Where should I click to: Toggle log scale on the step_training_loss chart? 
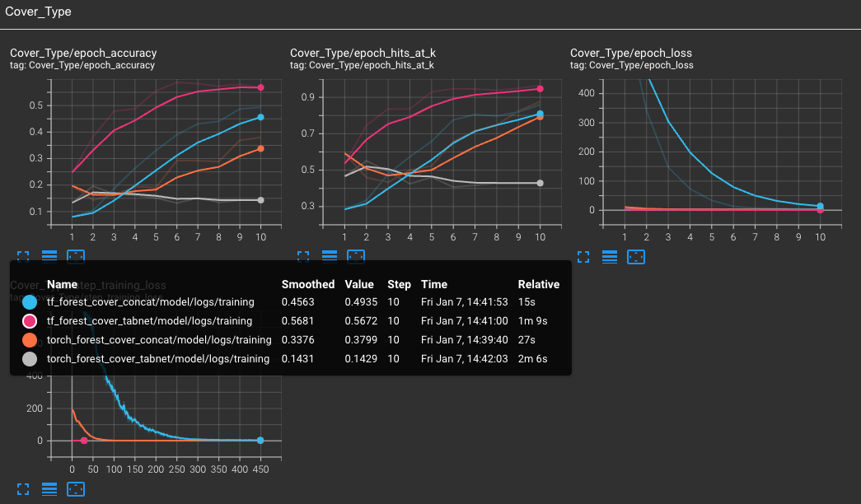pyautogui.click(x=49, y=488)
